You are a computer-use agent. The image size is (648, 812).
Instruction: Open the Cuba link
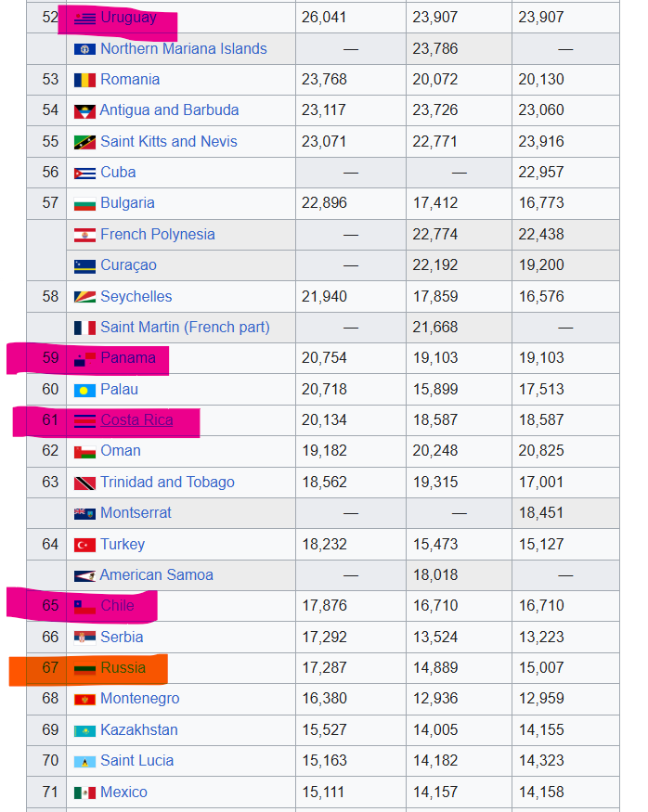click(118, 172)
